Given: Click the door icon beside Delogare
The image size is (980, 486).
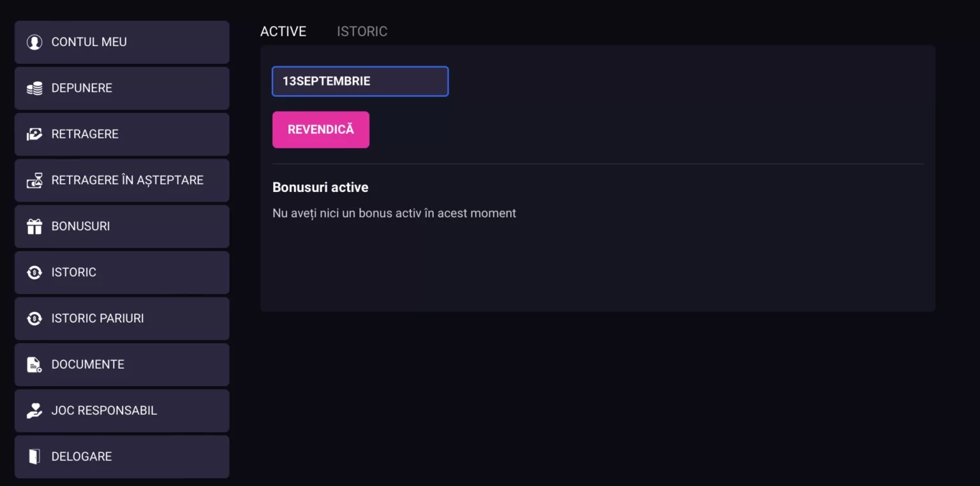Looking at the screenshot, I should click(34, 457).
